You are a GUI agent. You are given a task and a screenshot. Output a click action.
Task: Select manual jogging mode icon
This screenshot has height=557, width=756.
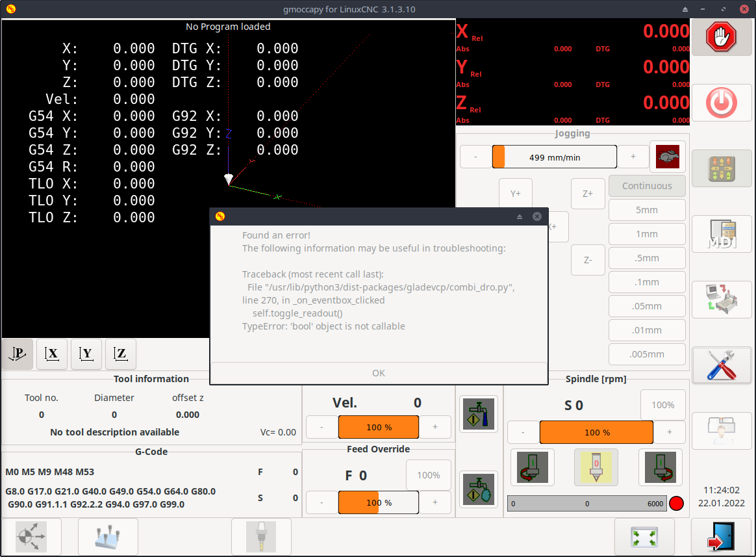tap(722, 168)
